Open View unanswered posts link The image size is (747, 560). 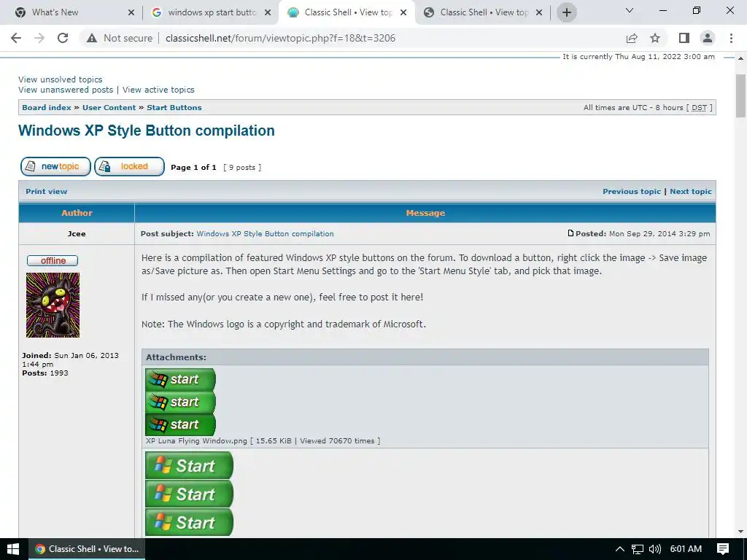(66, 90)
